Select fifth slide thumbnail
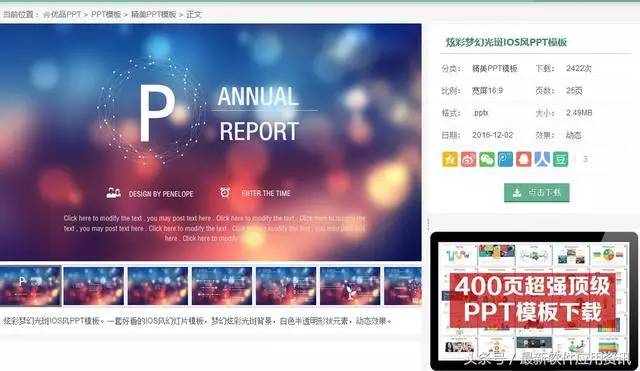The image size is (640, 371). pos(286,286)
